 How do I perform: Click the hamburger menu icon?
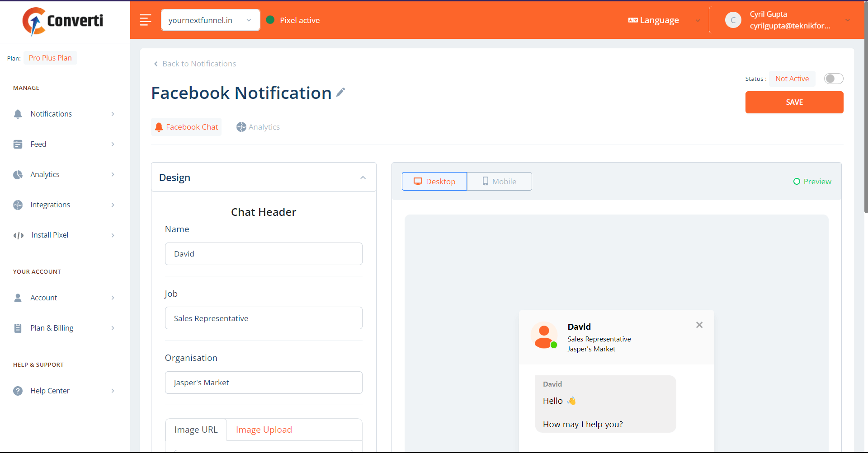click(145, 20)
